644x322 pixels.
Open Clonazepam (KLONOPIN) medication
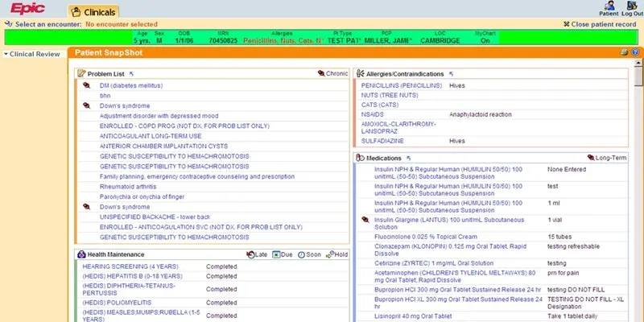[450, 250]
